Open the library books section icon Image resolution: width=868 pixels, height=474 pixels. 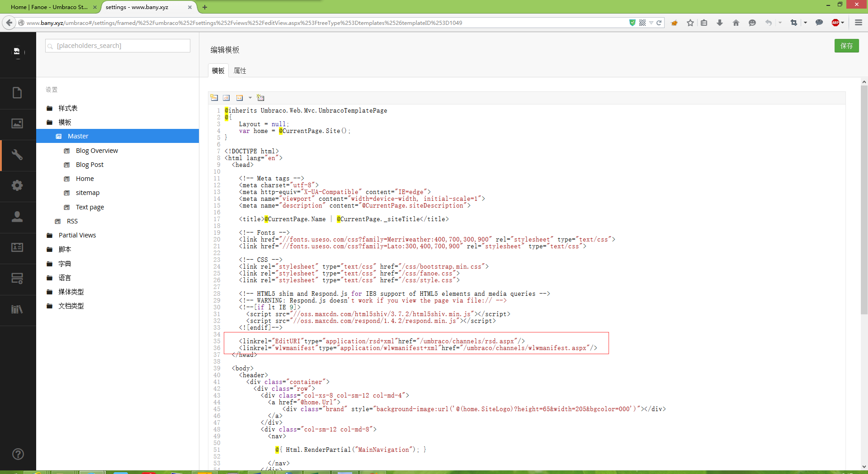point(17,309)
